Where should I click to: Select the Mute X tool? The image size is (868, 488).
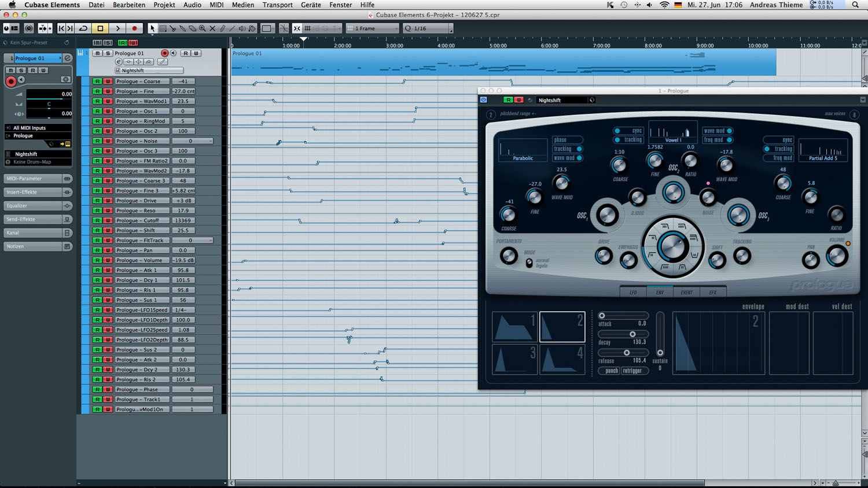212,28
